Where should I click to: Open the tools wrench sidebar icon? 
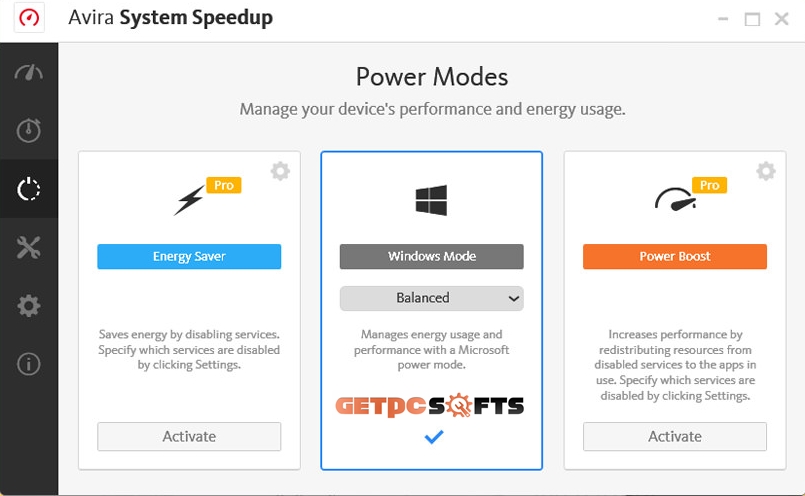pos(29,247)
